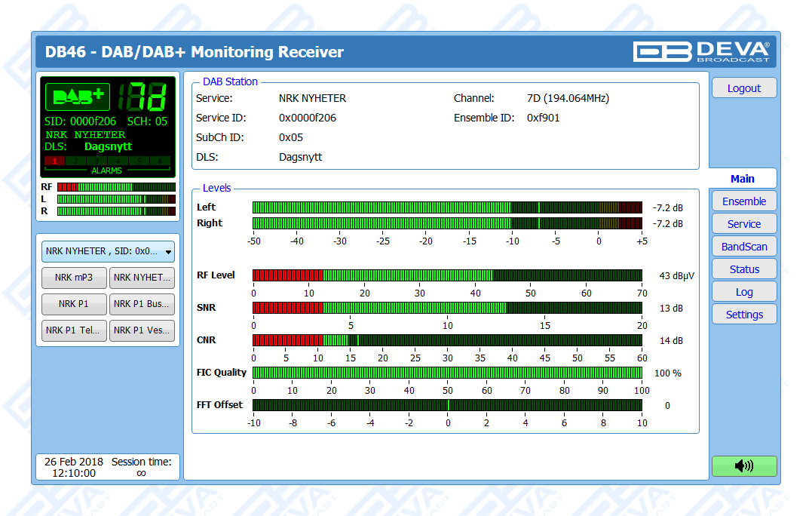Click the FIC Quality meter bar
Screen dimensions: 812x516
(x=447, y=373)
